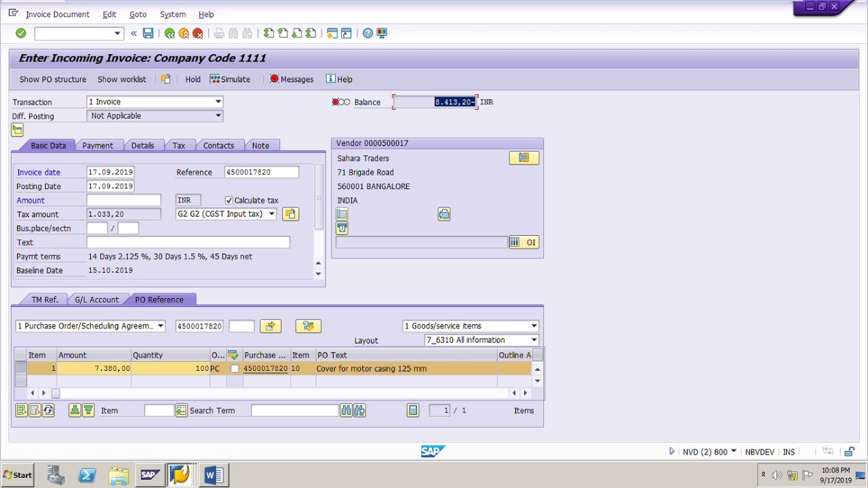Collapse the command field using the double chevron
The height and width of the screenshot is (488, 868).
134,33
